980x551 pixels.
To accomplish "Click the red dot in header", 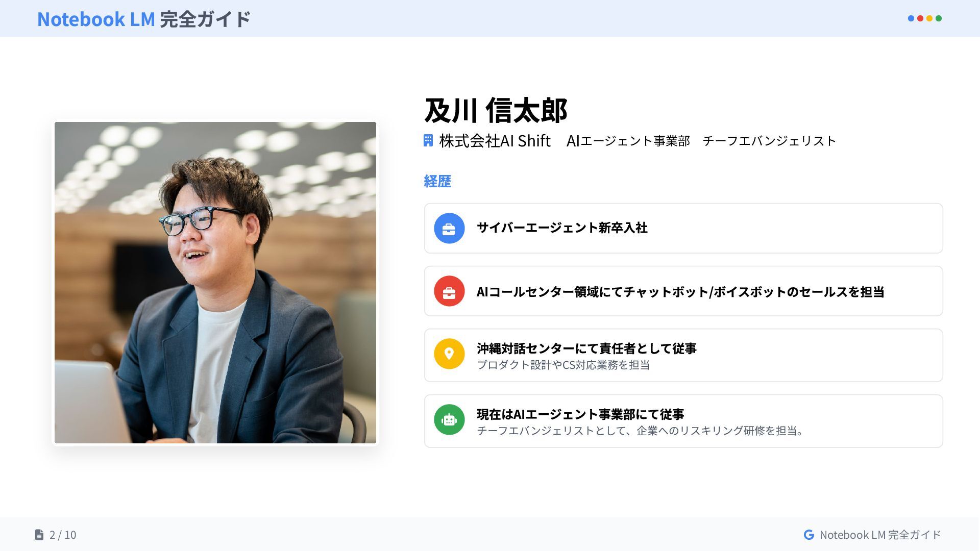I will coord(920,18).
